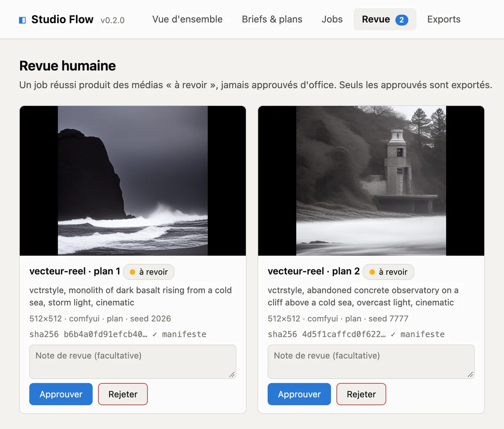The image size is (504, 429).
Task: Approve vecteur-reel plan 1
Action: (x=61, y=394)
